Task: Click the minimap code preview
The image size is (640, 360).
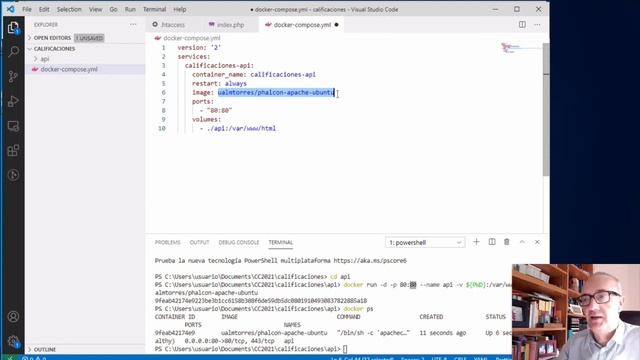Action: click(511, 48)
